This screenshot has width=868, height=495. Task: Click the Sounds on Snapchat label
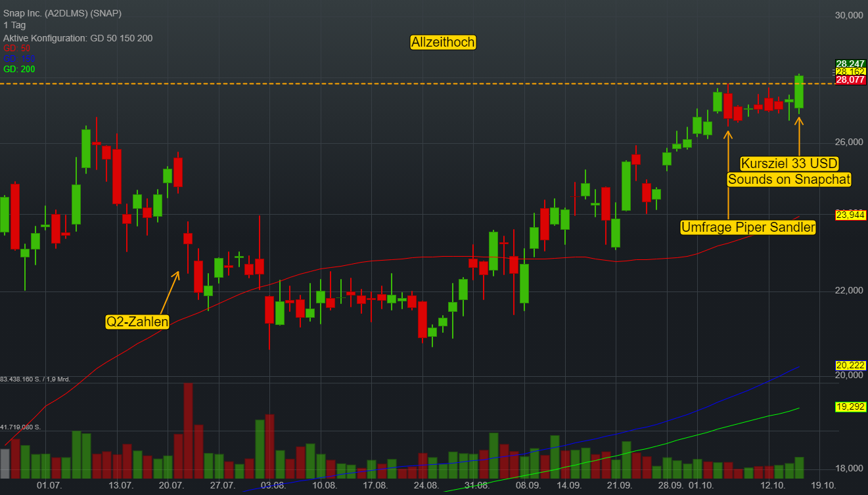(x=789, y=179)
